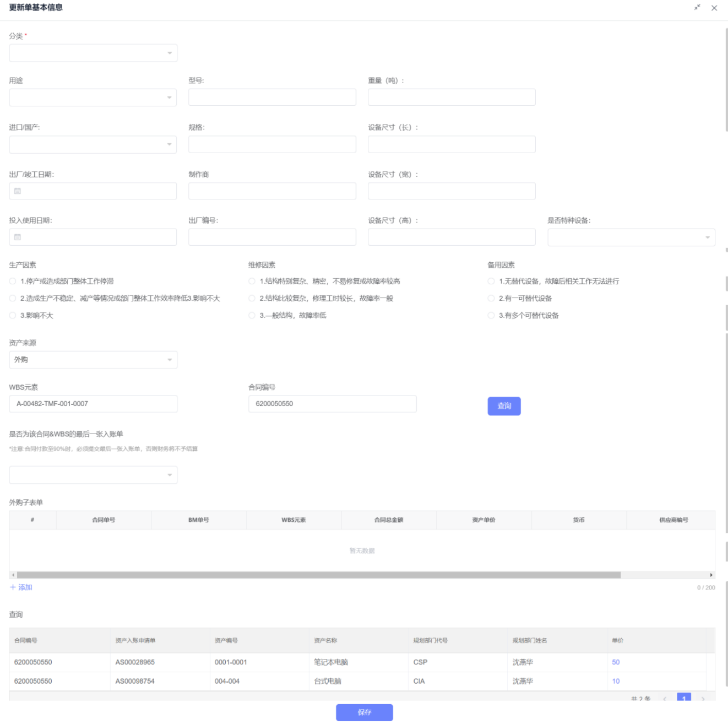Click calendar icon in 投入使用日期 field
Viewport: 728px width, 724px height.
coord(18,237)
